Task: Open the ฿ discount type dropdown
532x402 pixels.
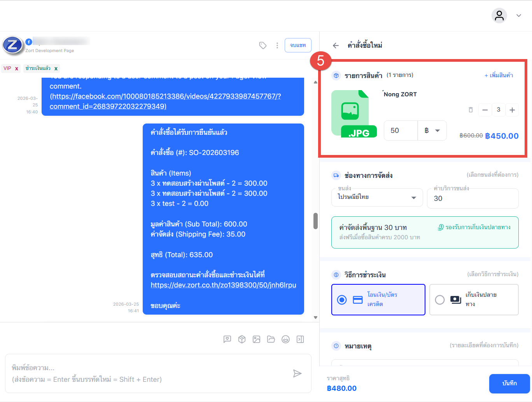Action: point(432,131)
